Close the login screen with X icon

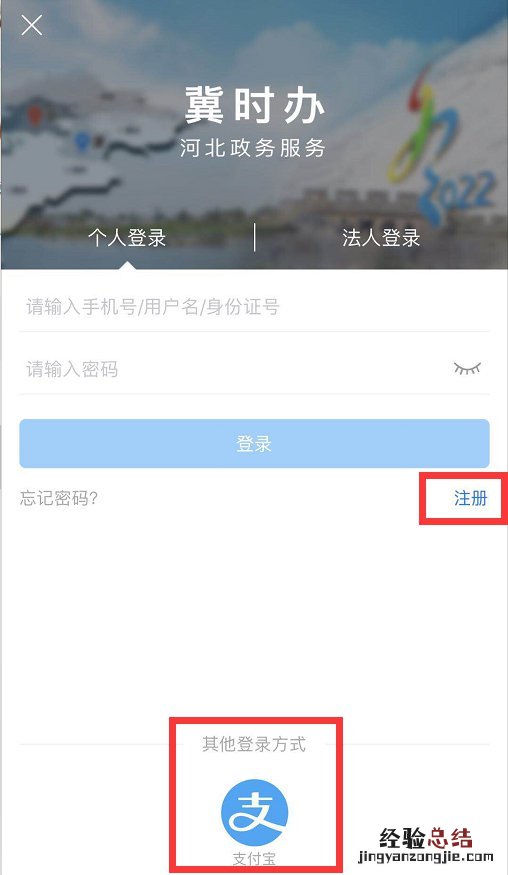click(x=32, y=25)
